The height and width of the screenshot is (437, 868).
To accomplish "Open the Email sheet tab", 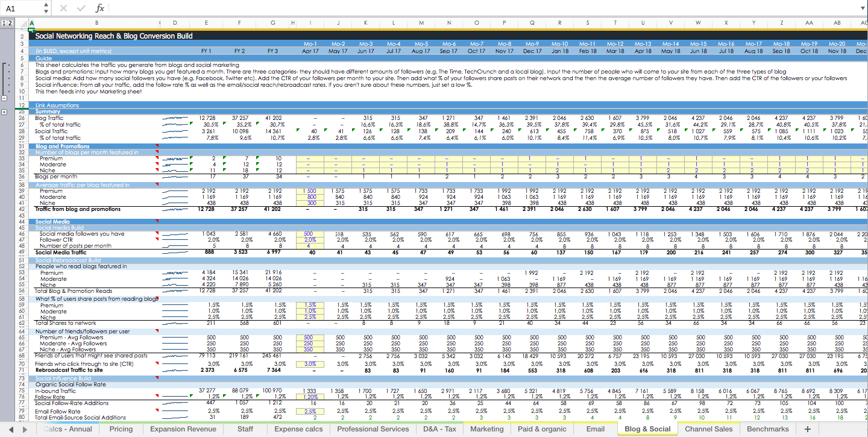I will coord(595,429).
